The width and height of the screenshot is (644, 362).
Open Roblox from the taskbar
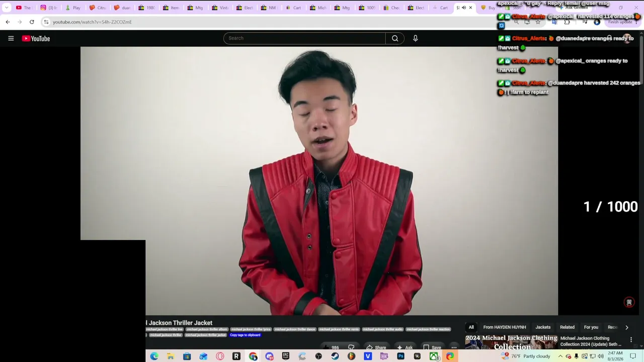click(236, 356)
